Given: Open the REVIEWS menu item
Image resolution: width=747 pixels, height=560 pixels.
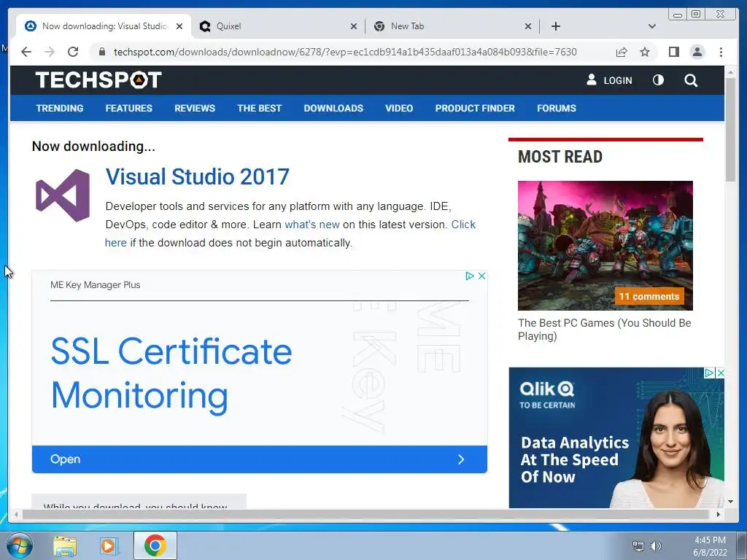Looking at the screenshot, I should (195, 108).
